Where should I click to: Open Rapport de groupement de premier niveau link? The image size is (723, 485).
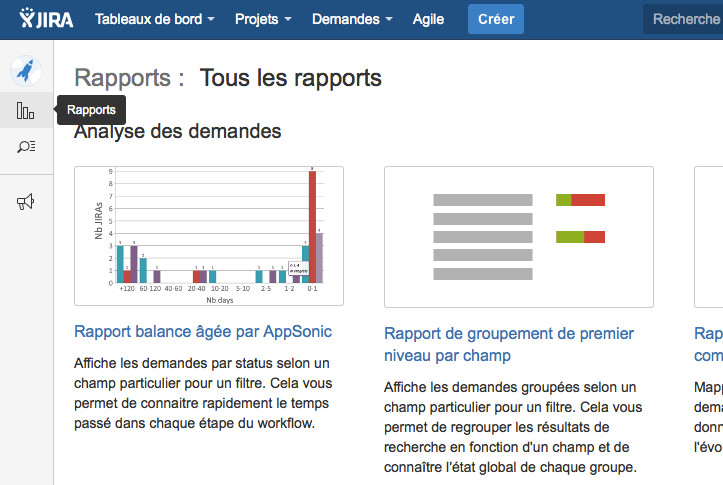[509, 344]
